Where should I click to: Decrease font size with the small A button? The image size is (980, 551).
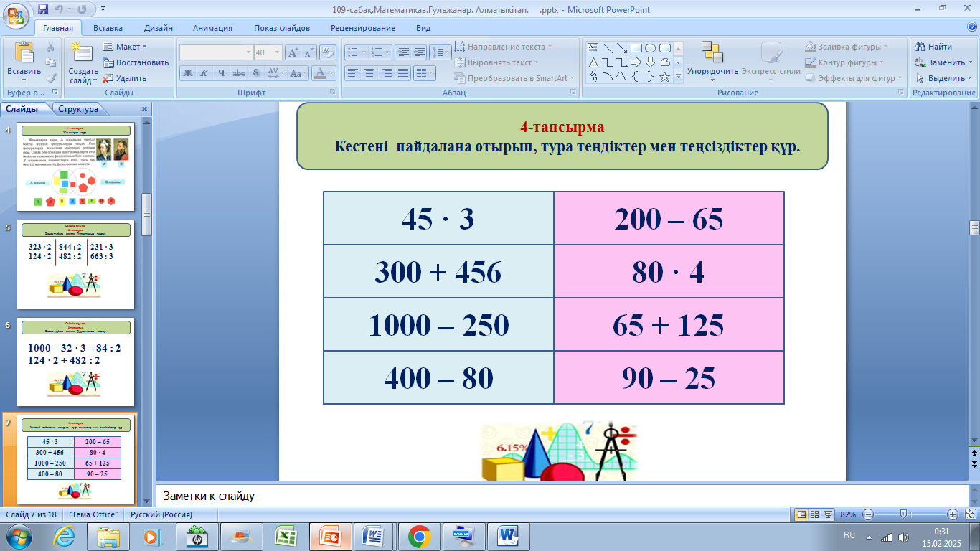pyautogui.click(x=309, y=52)
